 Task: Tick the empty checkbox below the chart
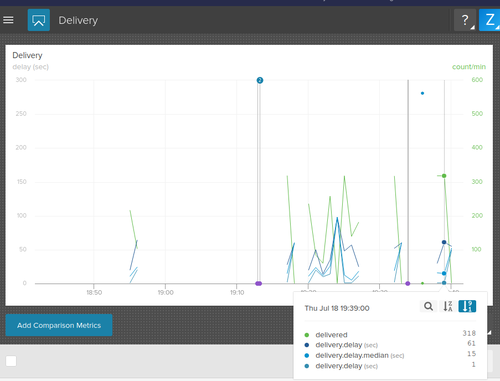click(x=11, y=361)
